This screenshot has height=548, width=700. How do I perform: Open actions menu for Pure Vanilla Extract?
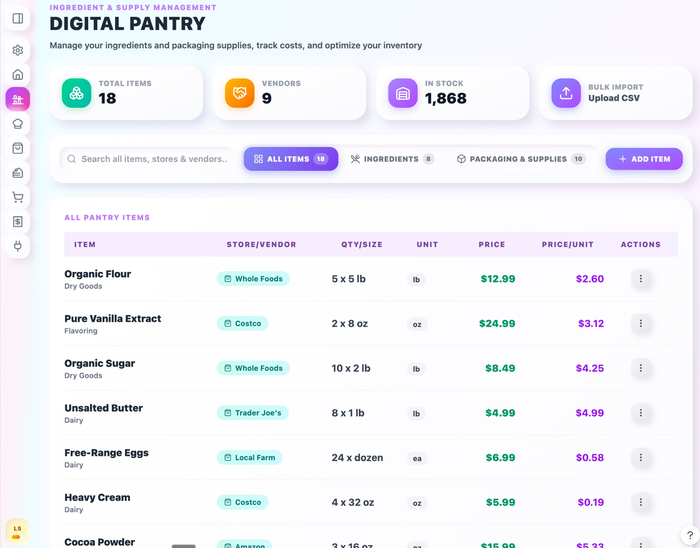tap(641, 323)
